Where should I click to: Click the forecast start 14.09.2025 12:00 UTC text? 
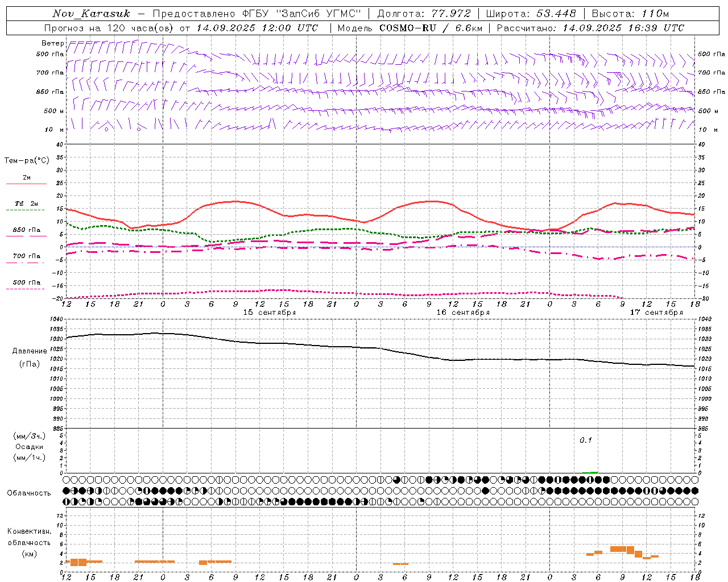[257, 28]
